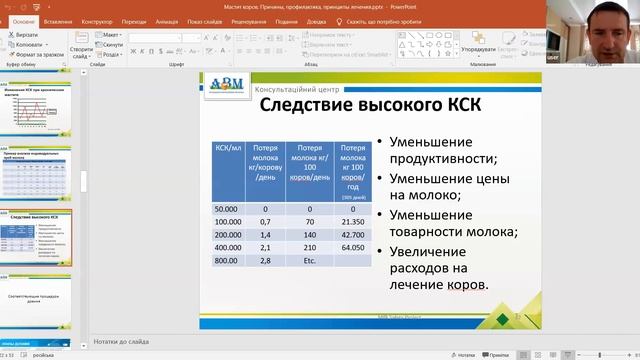Click Вирізати (Cut) scissors command

point(23,35)
